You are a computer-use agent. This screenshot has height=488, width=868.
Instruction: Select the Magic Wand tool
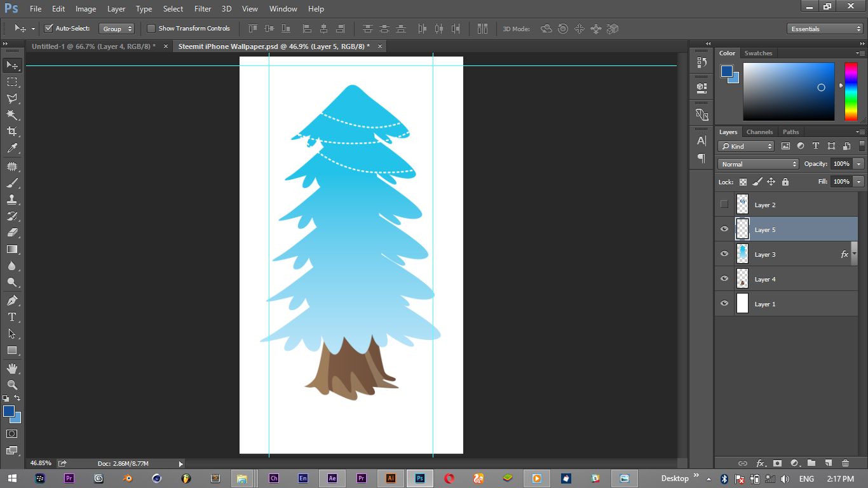[12, 115]
